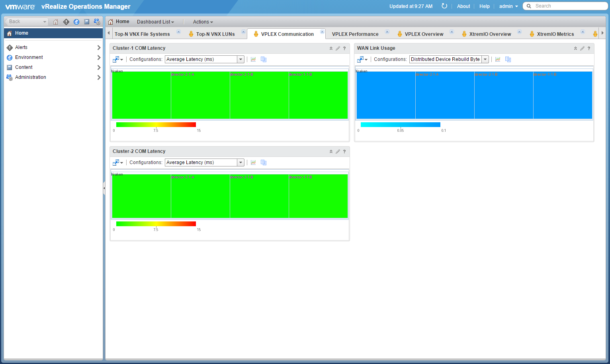The image size is (610, 364).
Task: Collapse the Cluster-2 COM Latency widget
Action: coord(331,151)
